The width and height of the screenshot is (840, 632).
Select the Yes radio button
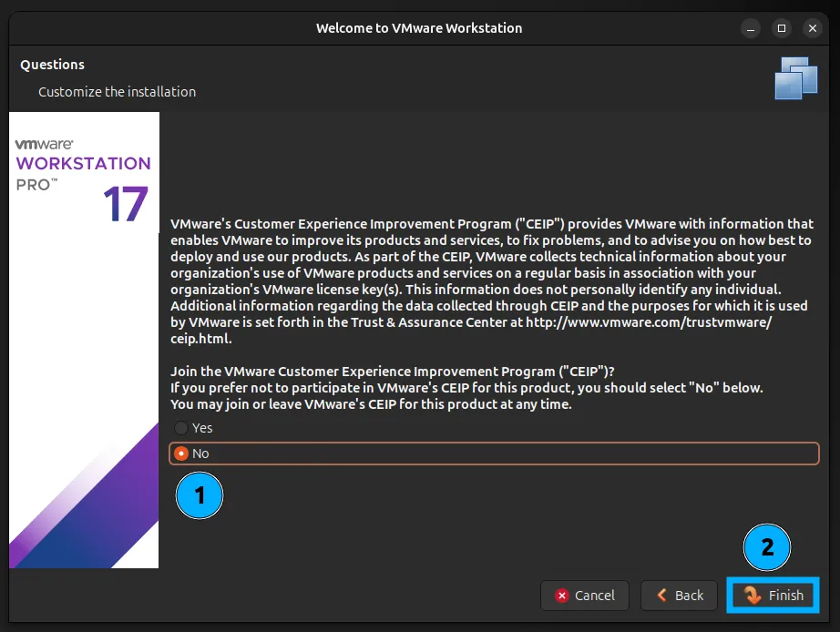(x=181, y=428)
